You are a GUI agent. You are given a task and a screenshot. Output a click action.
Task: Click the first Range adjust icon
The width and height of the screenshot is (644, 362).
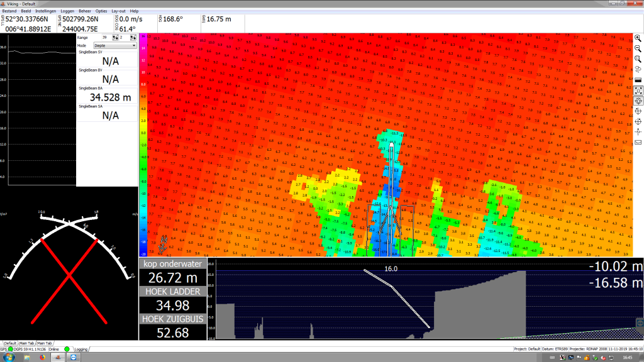(116, 37)
